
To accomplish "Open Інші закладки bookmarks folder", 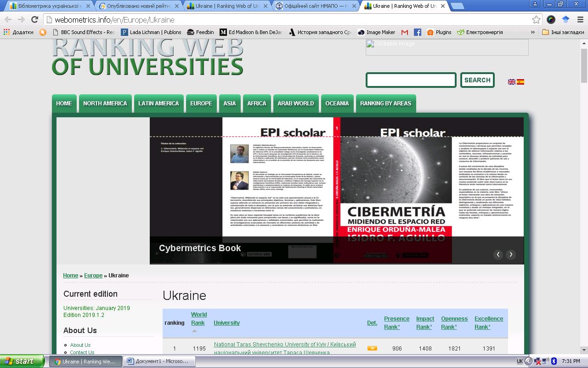I will click(x=563, y=32).
